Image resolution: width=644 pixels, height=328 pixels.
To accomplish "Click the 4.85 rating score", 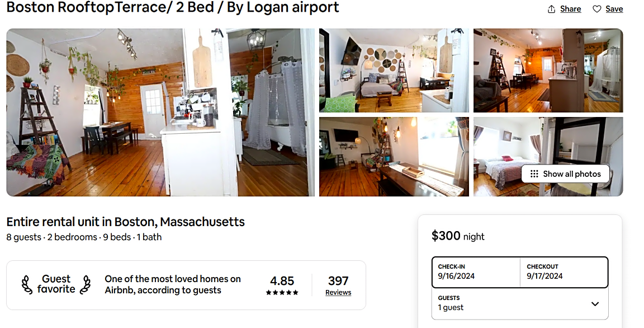I will pos(282,281).
